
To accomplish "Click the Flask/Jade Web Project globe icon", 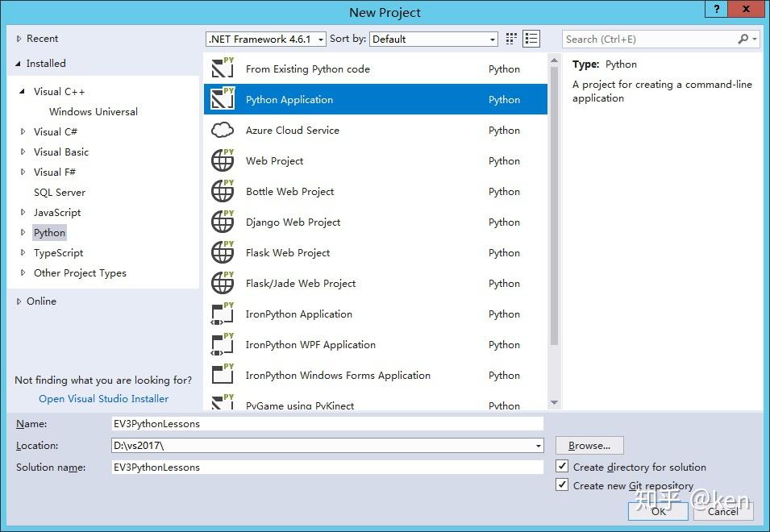I will click(223, 283).
